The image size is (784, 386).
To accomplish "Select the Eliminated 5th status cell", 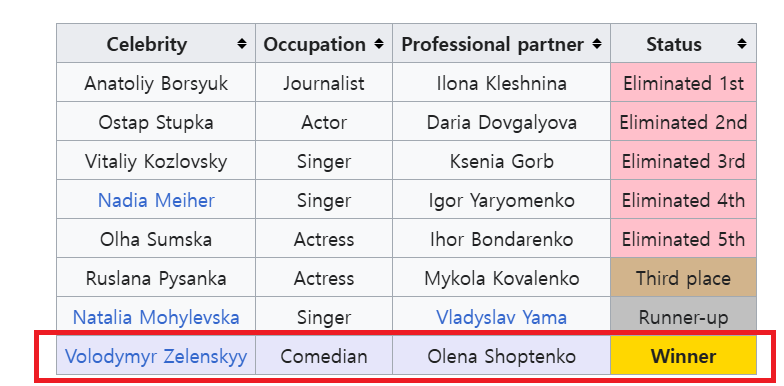I will [x=683, y=238].
